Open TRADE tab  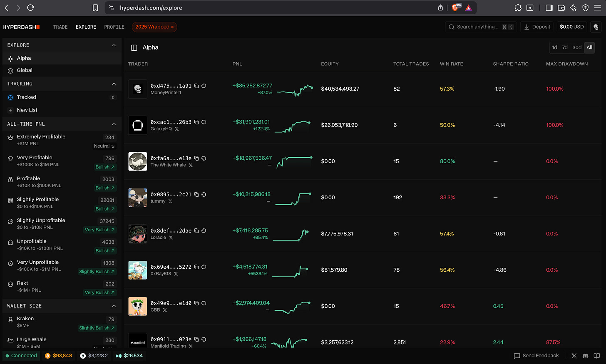pyautogui.click(x=60, y=27)
